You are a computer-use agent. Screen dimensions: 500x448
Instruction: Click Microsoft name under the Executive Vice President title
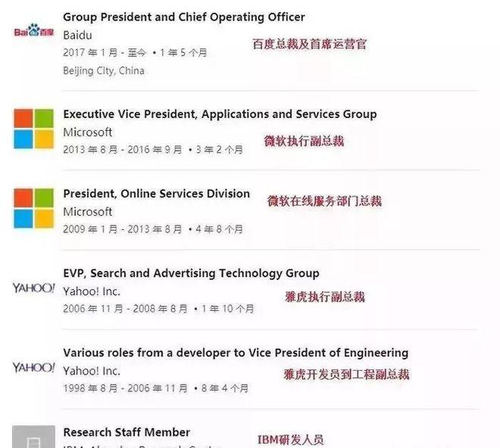[x=88, y=132]
